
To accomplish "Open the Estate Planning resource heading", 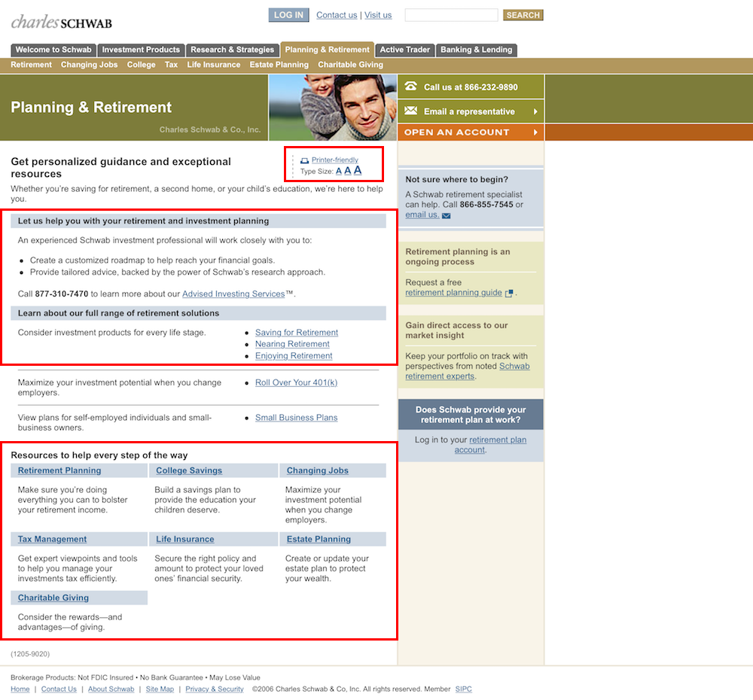I will 319,539.
